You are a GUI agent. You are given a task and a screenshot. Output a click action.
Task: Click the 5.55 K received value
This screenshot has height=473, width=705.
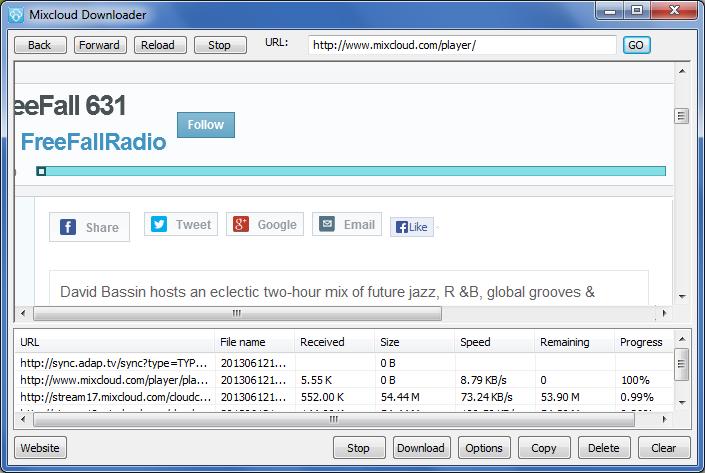tap(317, 380)
